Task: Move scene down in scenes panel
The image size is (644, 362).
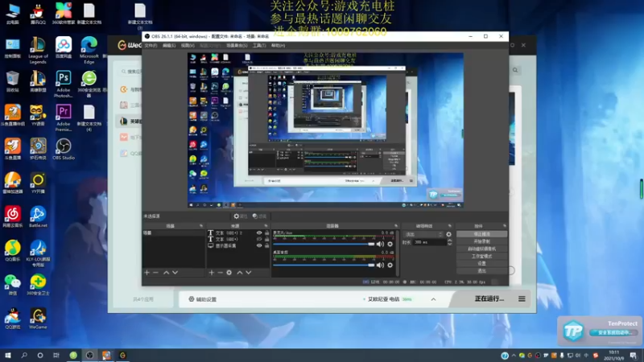Action: pyautogui.click(x=175, y=273)
